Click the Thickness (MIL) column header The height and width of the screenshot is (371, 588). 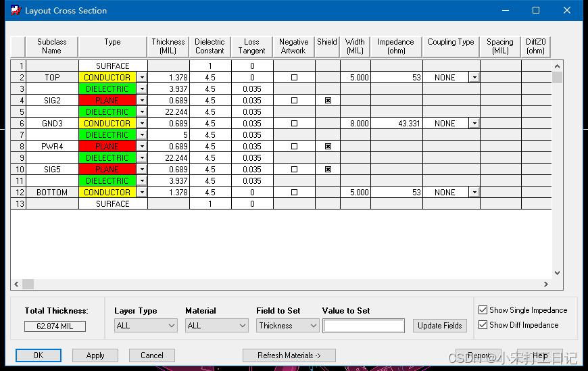coord(168,47)
